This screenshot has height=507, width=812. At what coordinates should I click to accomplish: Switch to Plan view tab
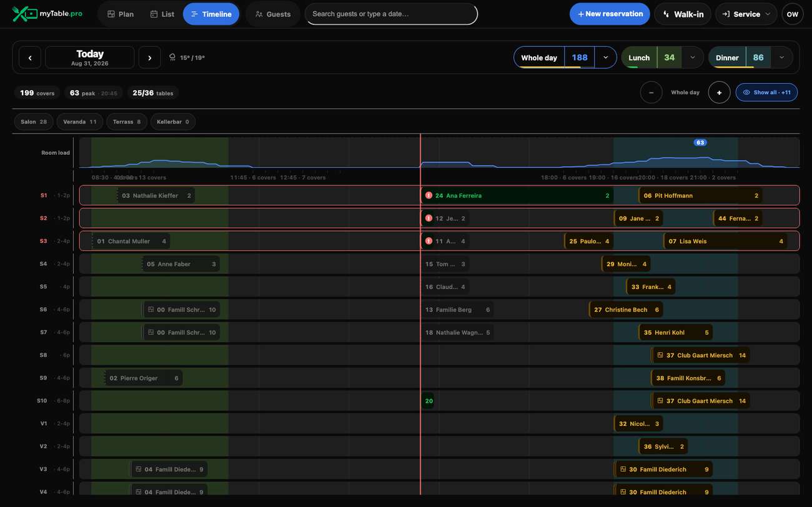click(120, 14)
